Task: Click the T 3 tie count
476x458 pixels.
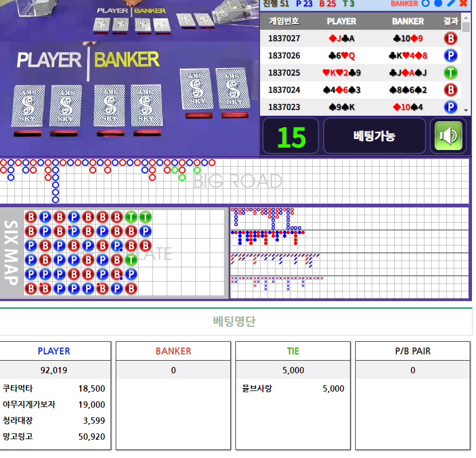Action: tap(348, 3)
